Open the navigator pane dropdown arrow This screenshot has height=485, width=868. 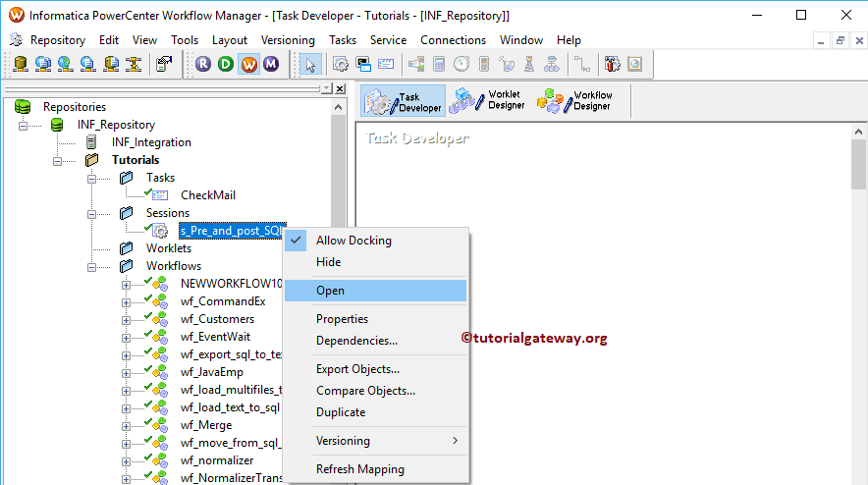[327, 88]
